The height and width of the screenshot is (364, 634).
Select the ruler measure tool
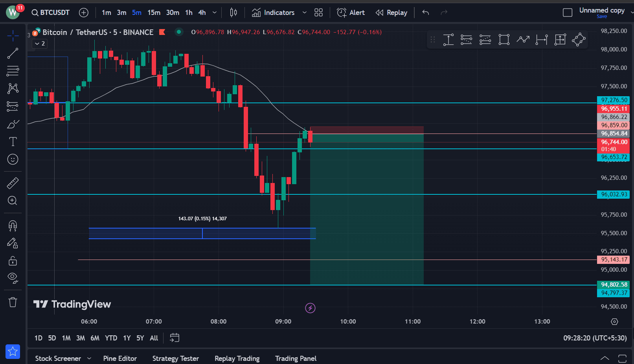13,183
